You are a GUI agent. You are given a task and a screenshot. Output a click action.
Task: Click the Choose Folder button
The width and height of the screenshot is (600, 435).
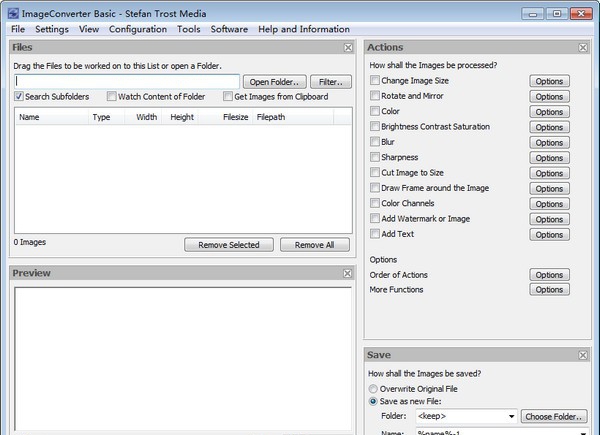click(554, 416)
